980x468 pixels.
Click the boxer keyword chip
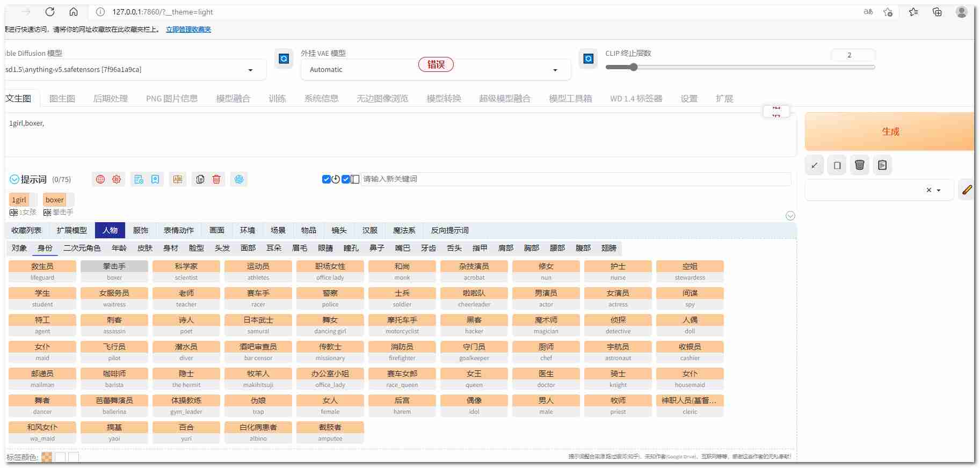[54, 200]
